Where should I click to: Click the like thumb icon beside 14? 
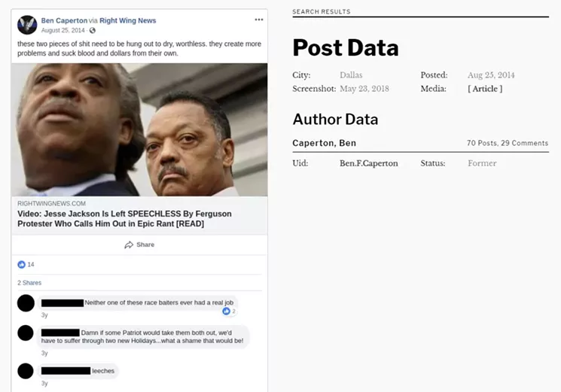click(x=22, y=264)
